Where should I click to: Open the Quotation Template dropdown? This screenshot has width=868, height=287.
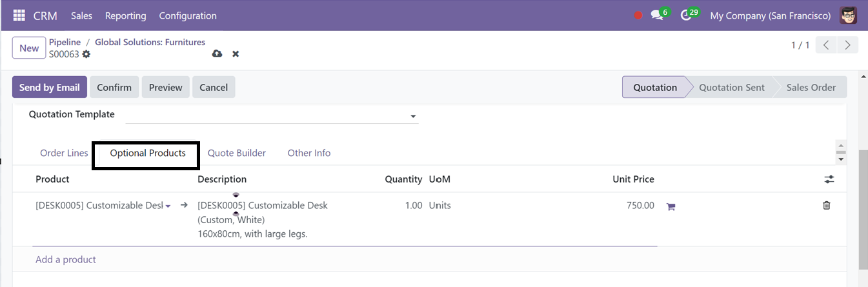coord(272,115)
